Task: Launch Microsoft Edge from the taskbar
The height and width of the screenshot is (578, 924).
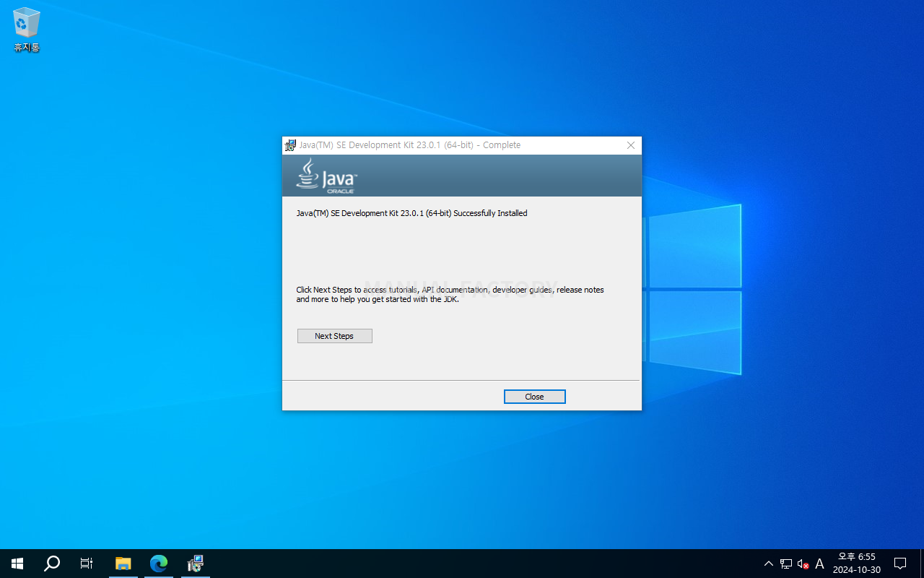Action: [159, 564]
